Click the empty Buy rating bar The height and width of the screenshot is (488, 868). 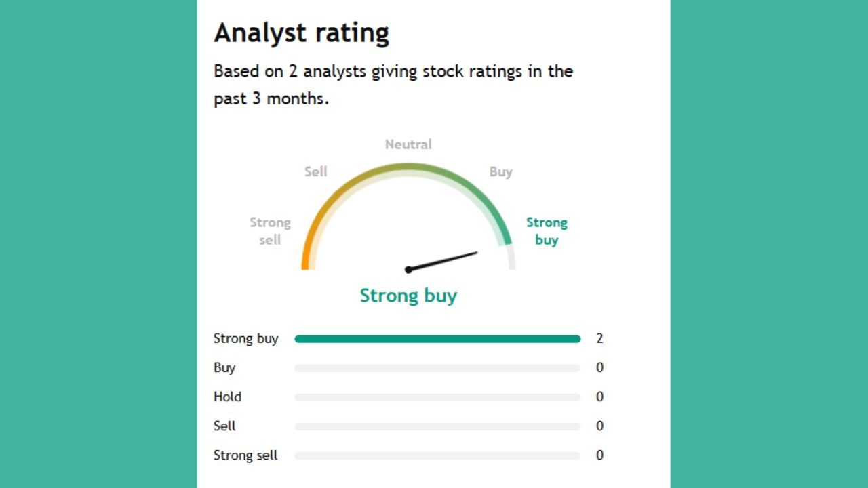coord(437,368)
